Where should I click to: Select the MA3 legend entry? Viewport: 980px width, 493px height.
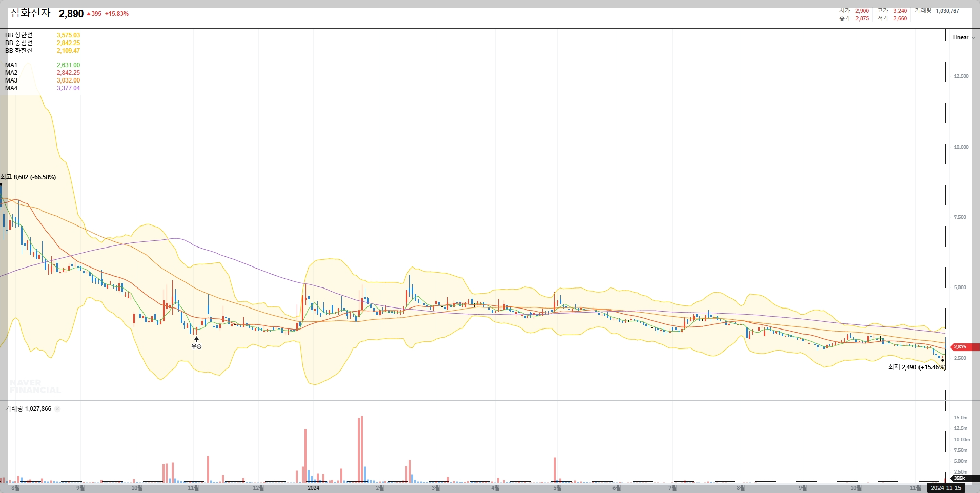(x=11, y=80)
